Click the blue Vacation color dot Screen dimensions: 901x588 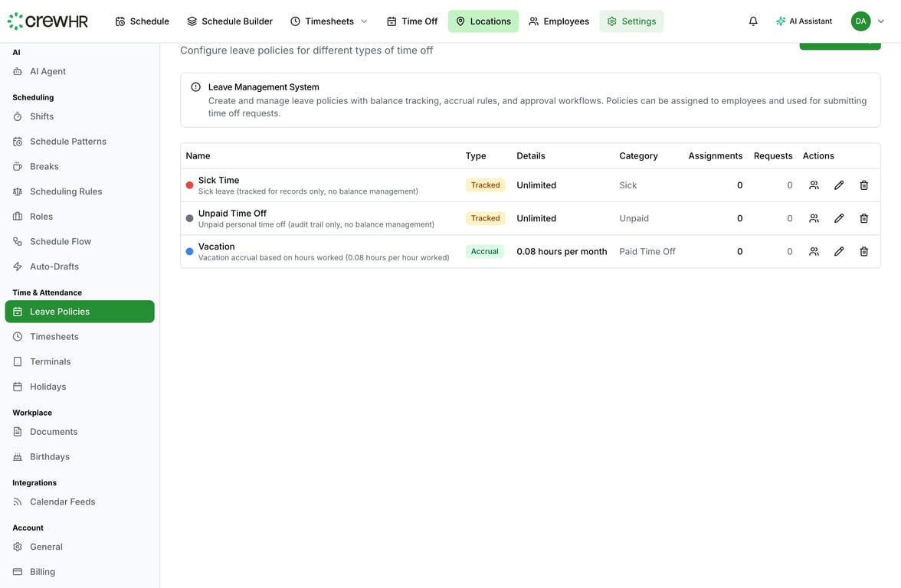[190, 251]
